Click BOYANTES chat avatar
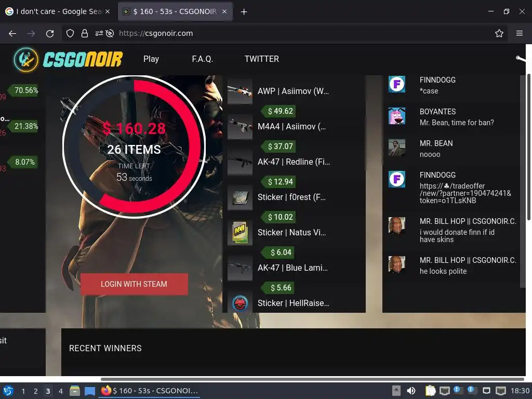This screenshot has height=399, width=532. [396, 116]
